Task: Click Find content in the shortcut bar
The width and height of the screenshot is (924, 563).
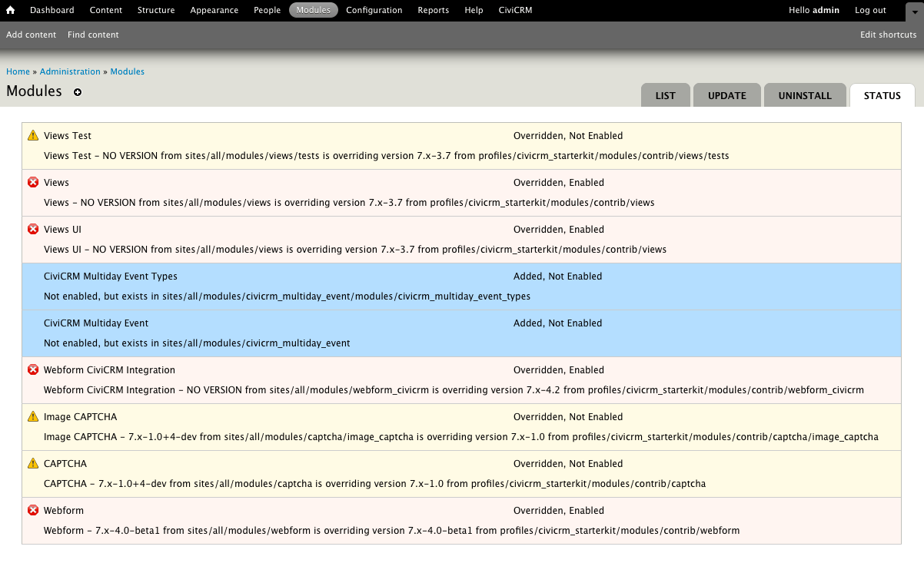Action: (93, 35)
